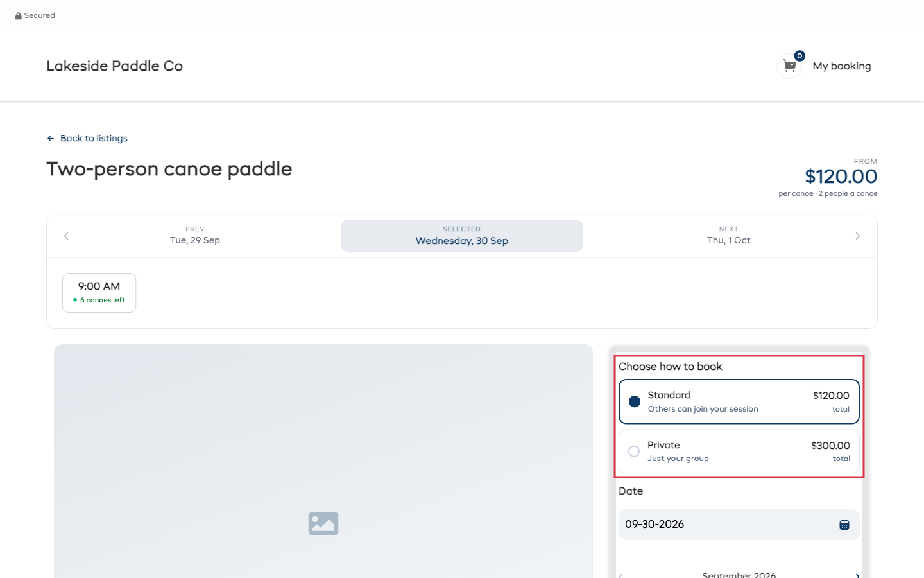Click the $300.00 Private total price
The image size is (924, 578).
click(x=830, y=446)
